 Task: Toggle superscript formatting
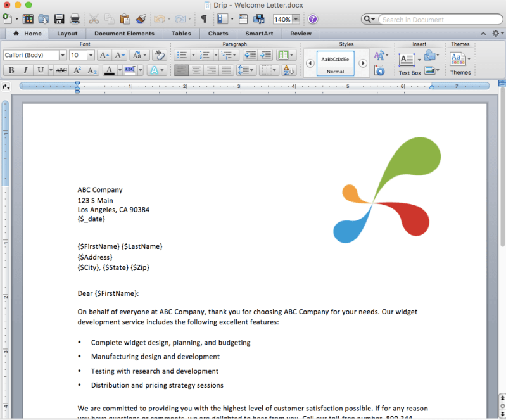click(77, 70)
